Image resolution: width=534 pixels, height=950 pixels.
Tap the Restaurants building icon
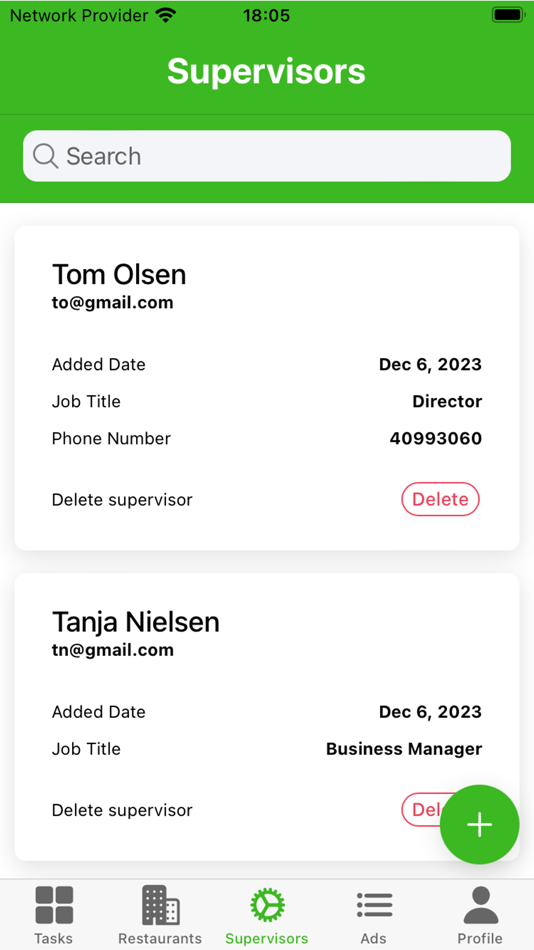point(161,905)
